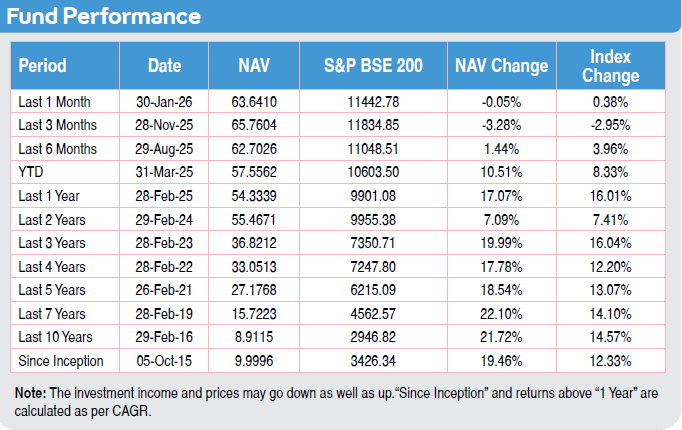Select the Period column header
Screen dimensions: 682x430
coord(42,66)
